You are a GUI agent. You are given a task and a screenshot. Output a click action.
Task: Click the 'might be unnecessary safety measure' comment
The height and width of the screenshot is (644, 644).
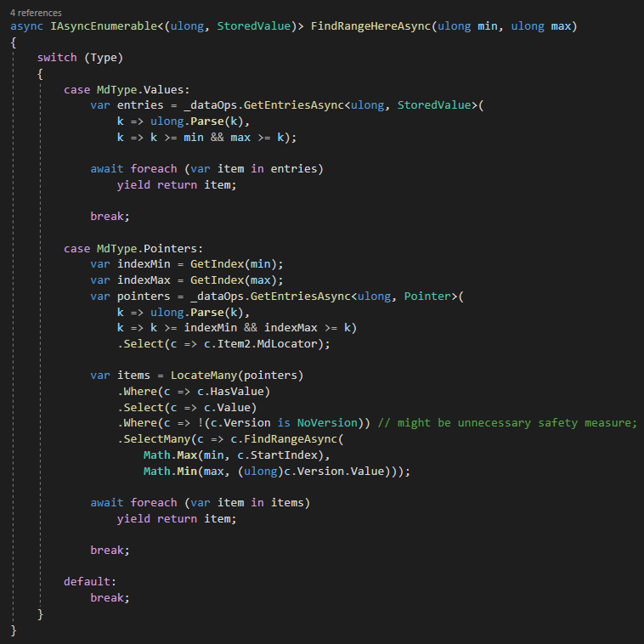[x=507, y=423]
